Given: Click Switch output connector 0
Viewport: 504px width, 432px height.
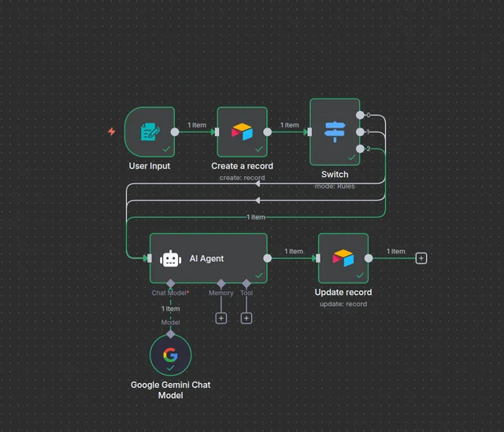Looking at the screenshot, I should [361, 115].
